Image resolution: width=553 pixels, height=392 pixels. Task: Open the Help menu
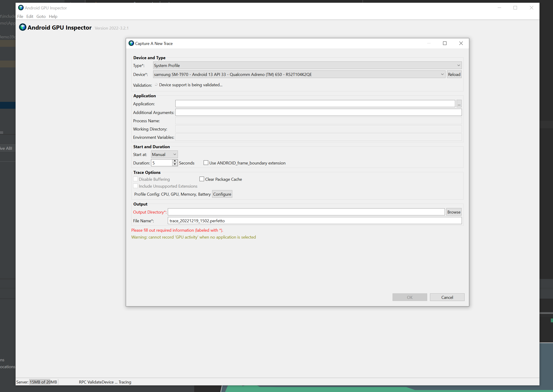tap(53, 17)
